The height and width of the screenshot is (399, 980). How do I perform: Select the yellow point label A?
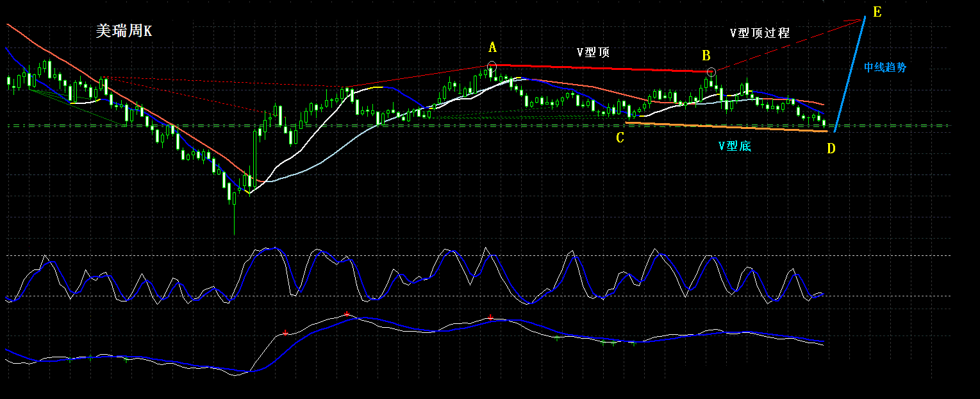492,47
